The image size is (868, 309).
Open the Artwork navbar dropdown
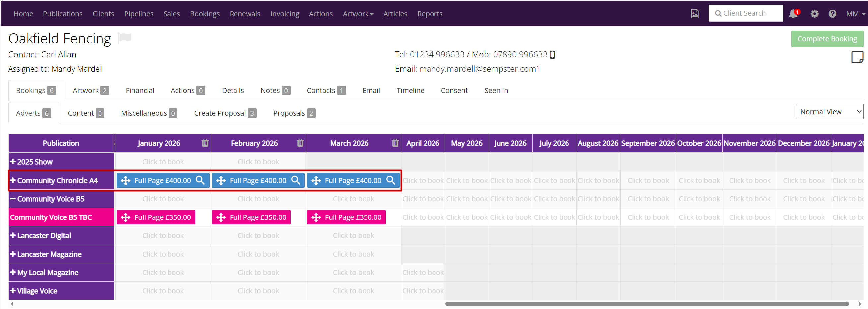point(358,14)
